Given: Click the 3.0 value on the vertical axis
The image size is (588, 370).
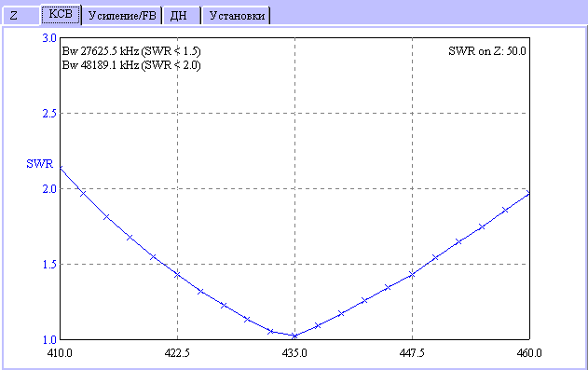Looking at the screenshot, I should (x=49, y=38).
